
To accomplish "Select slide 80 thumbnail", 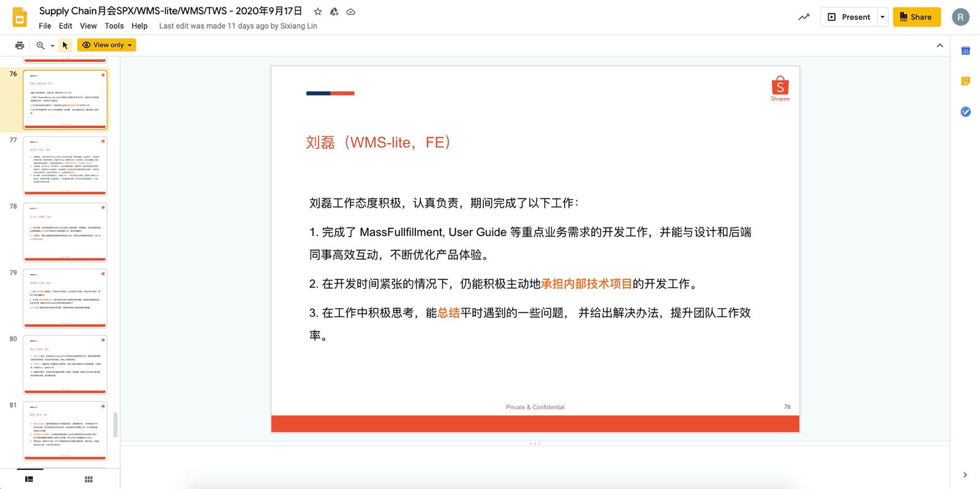I will coord(65,364).
